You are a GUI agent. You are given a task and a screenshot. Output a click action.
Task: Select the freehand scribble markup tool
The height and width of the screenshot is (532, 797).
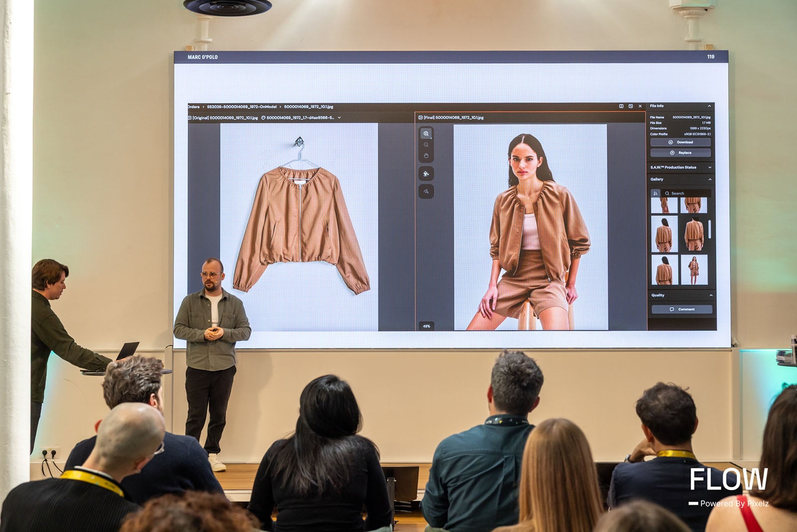click(426, 191)
